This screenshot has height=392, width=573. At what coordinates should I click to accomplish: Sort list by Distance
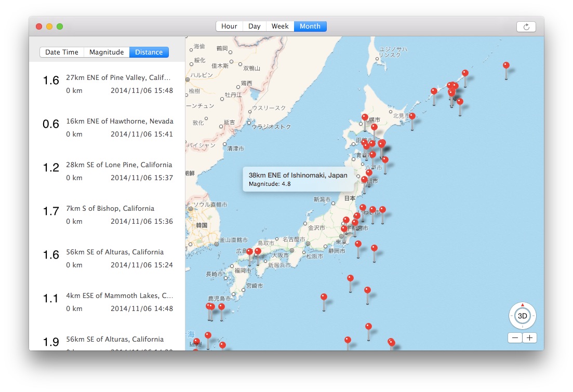tap(149, 52)
